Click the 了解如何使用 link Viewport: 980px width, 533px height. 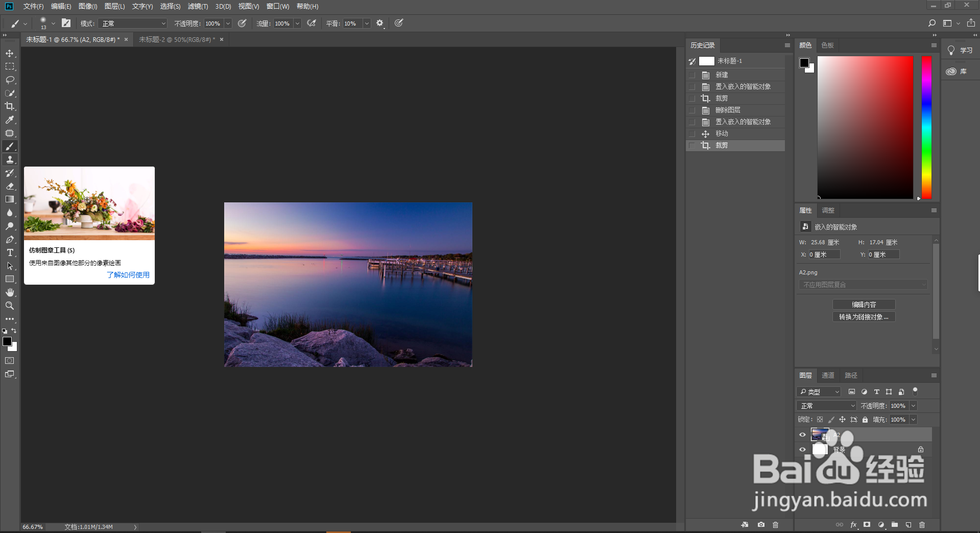pos(128,275)
